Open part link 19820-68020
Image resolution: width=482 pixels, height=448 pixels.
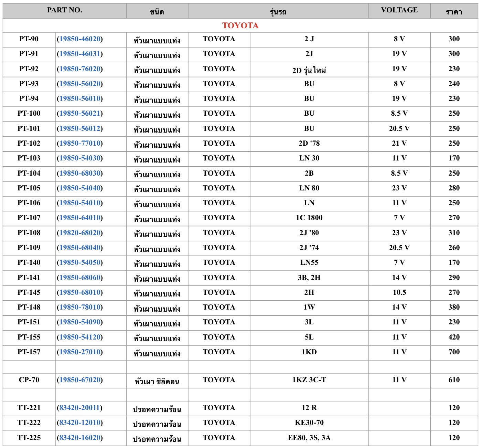tap(80, 233)
